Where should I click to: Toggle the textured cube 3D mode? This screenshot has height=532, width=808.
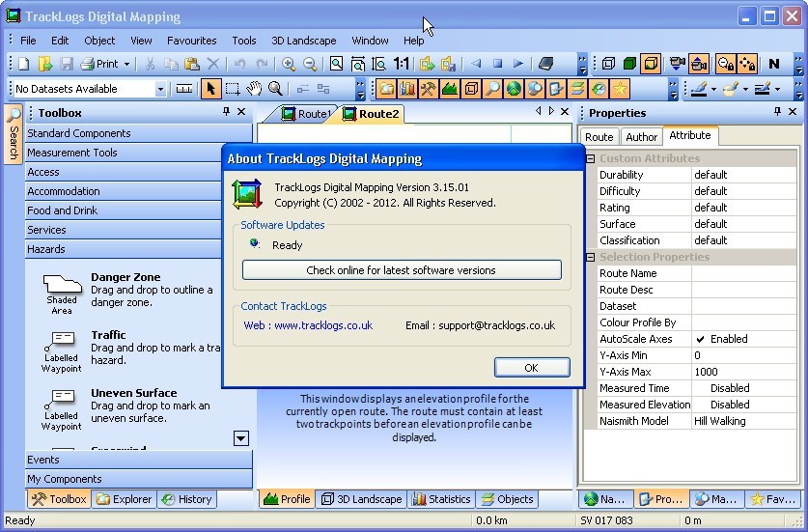(652, 64)
